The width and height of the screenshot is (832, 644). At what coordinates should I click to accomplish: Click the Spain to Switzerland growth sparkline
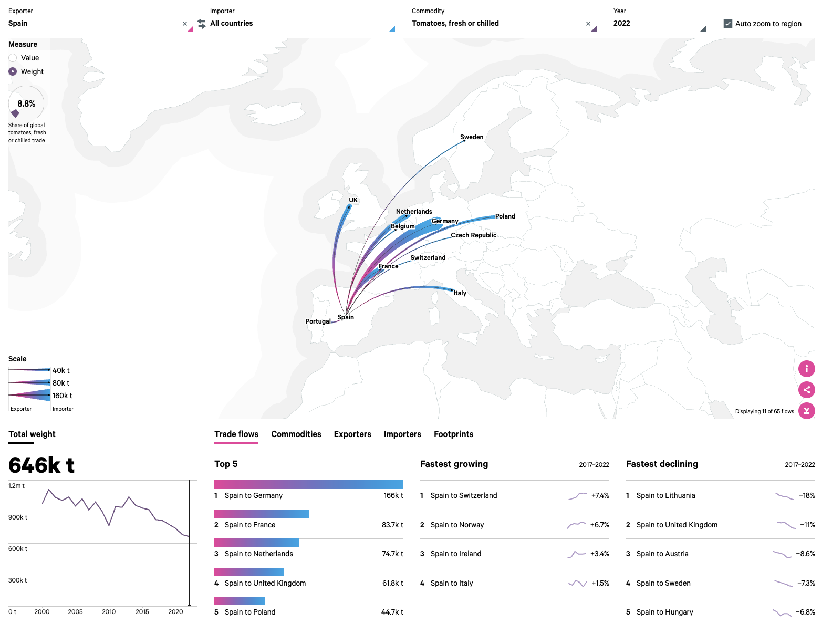click(577, 496)
